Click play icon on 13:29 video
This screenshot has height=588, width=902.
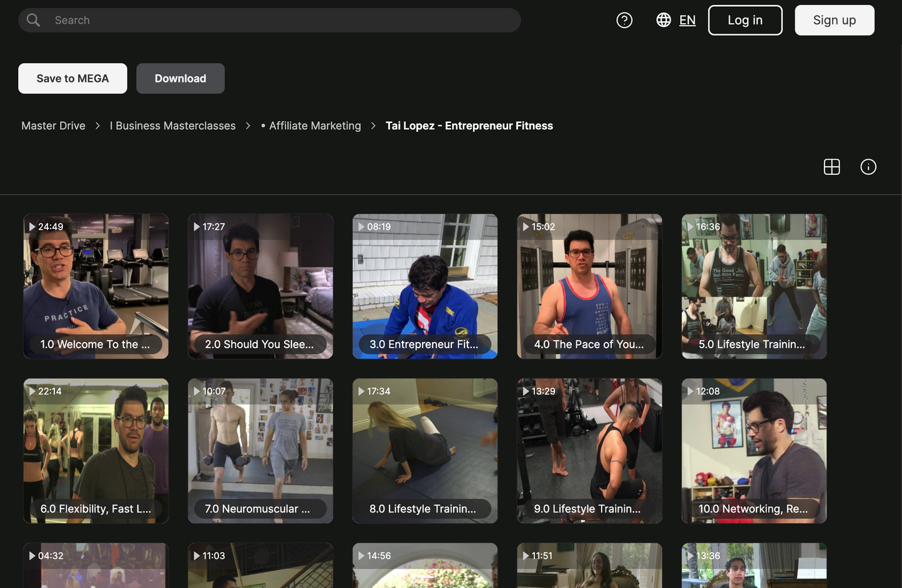[526, 391]
